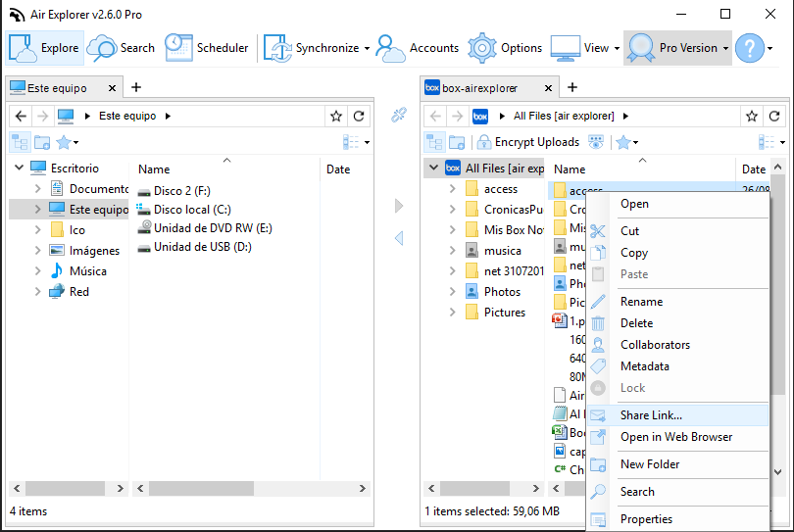794x532 pixels.
Task: Toggle folder tree view in left panel
Action: click(20, 142)
